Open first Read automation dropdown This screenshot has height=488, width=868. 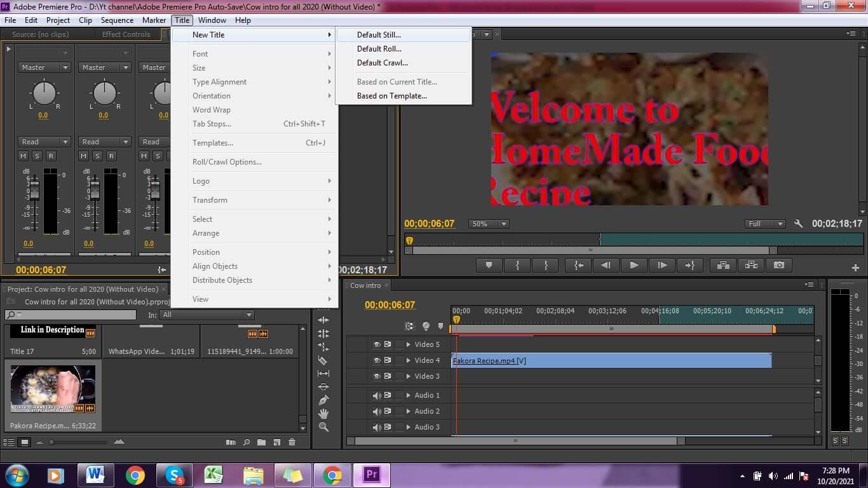[44, 142]
